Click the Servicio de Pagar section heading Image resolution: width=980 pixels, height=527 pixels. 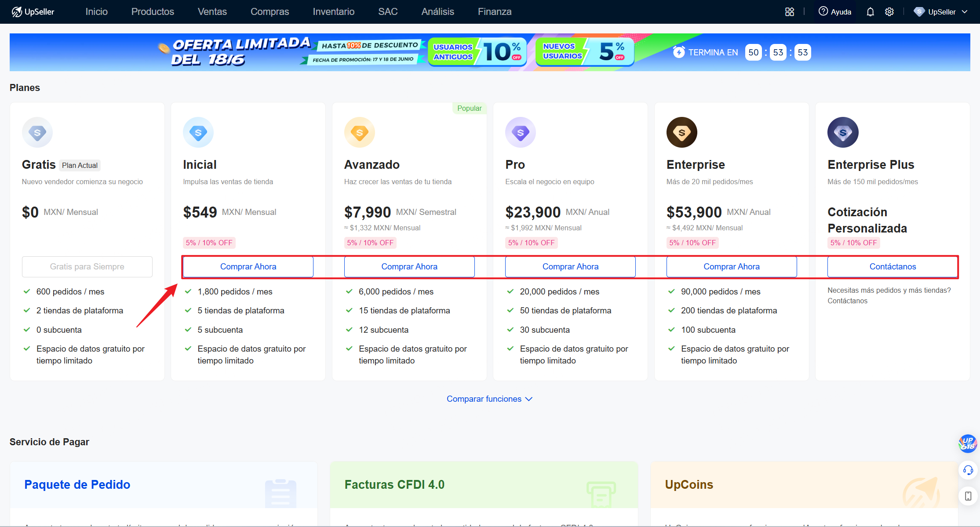click(x=49, y=442)
